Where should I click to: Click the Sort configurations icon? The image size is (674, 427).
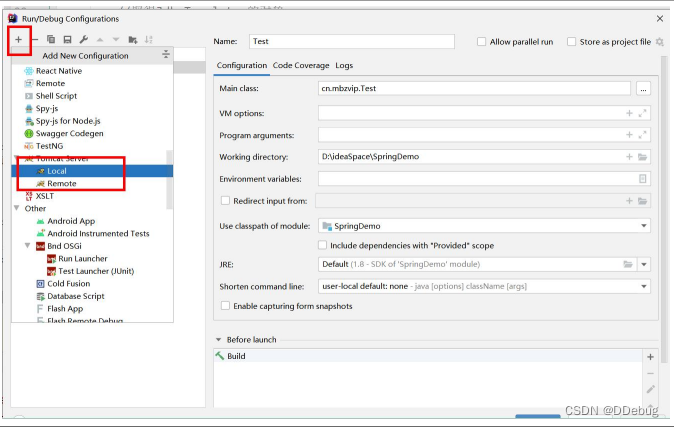click(149, 40)
